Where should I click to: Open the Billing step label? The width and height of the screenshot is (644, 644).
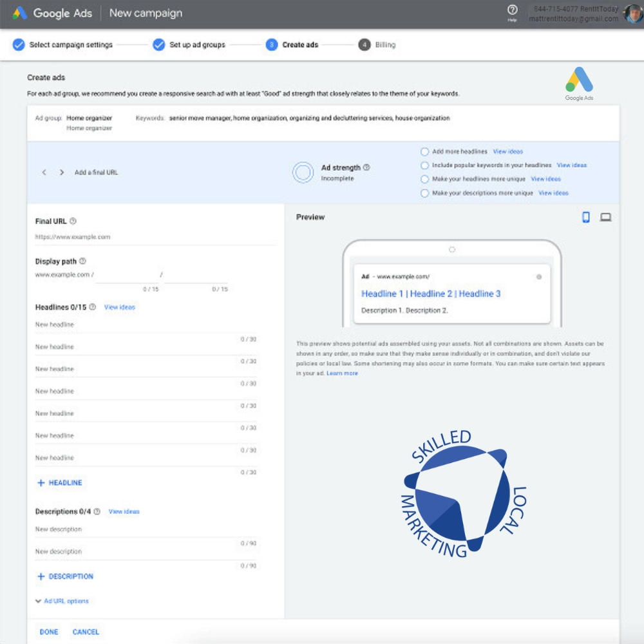click(x=385, y=45)
